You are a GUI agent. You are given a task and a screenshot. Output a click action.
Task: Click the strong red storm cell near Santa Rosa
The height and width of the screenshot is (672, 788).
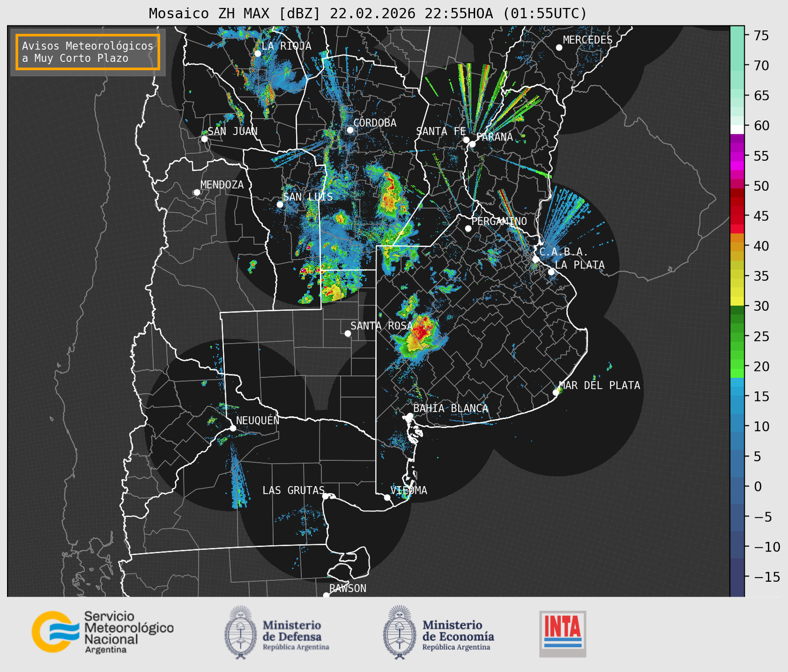click(x=422, y=331)
